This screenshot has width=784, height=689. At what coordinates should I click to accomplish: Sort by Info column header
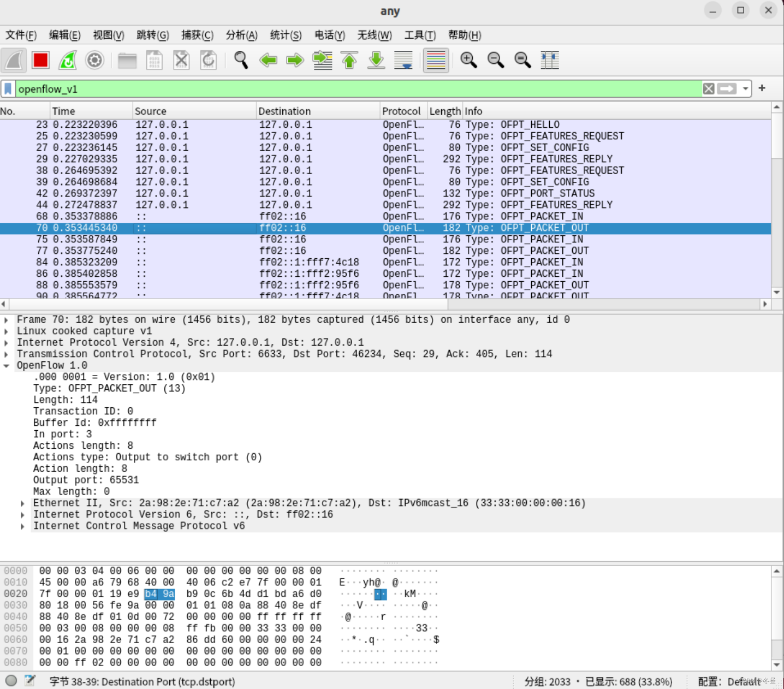tap(617, 111)
